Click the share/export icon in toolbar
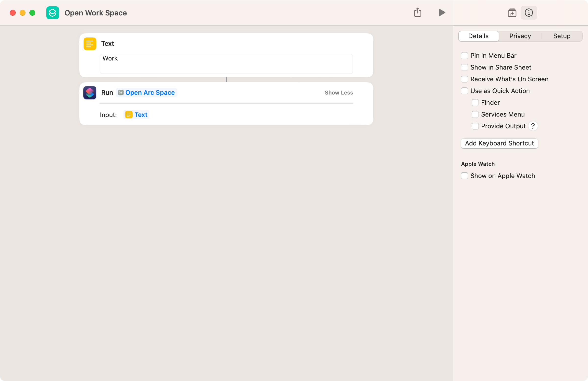The image size is (588, 381). click(417, 13)
